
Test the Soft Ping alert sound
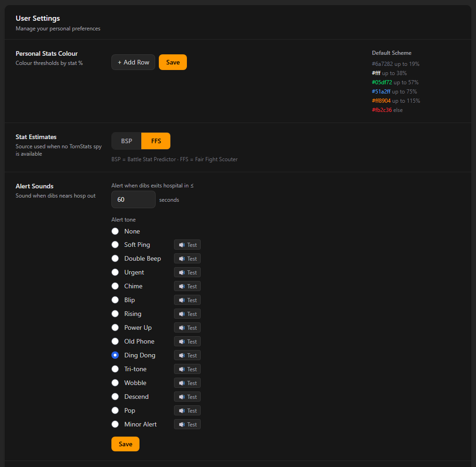click(x=187, y=245)
